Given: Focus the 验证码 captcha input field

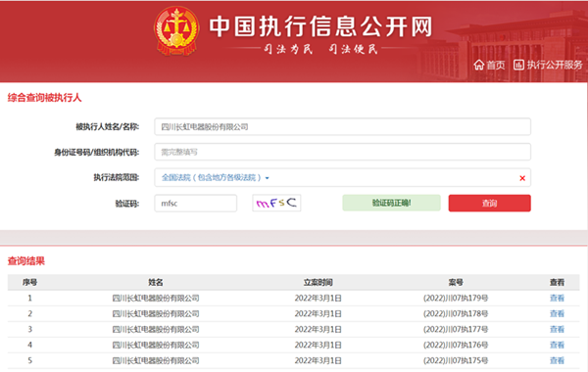Looking at the screenshot, I should coord(195,203).
